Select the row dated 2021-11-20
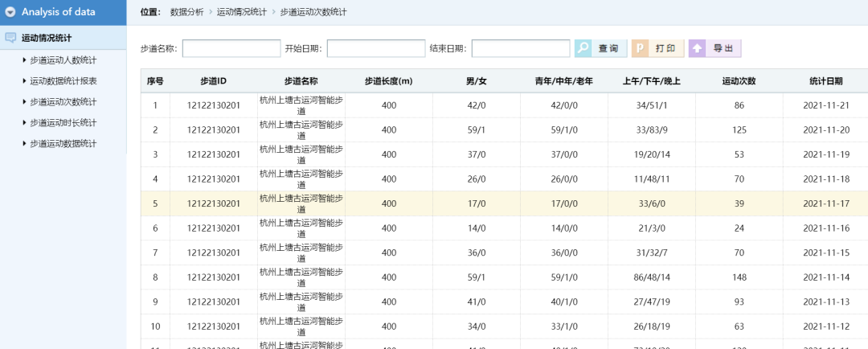This screenshot has width=868, height=349. (504, 130)
